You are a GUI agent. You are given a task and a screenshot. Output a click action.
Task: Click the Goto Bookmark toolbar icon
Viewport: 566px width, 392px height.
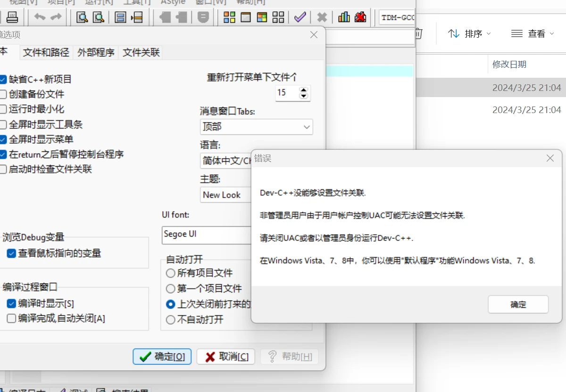tap(137, 18)
